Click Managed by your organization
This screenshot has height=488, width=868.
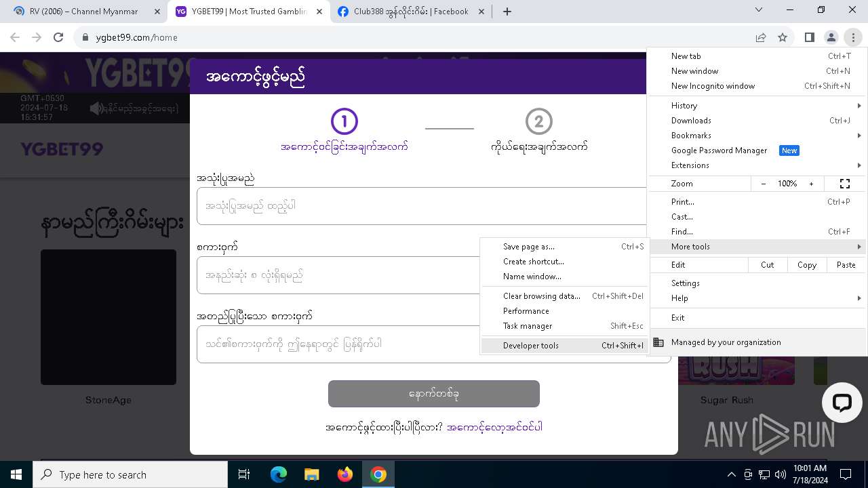coord(758,342)
